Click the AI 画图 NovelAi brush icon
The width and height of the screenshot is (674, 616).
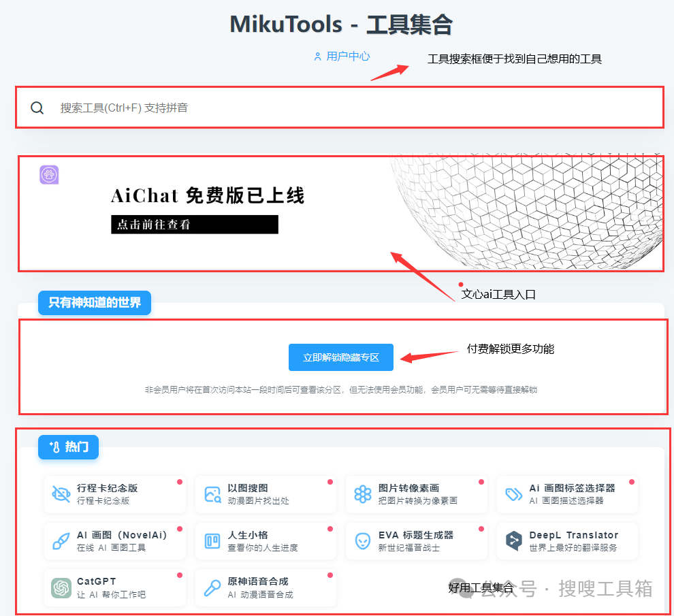[61, 541]
